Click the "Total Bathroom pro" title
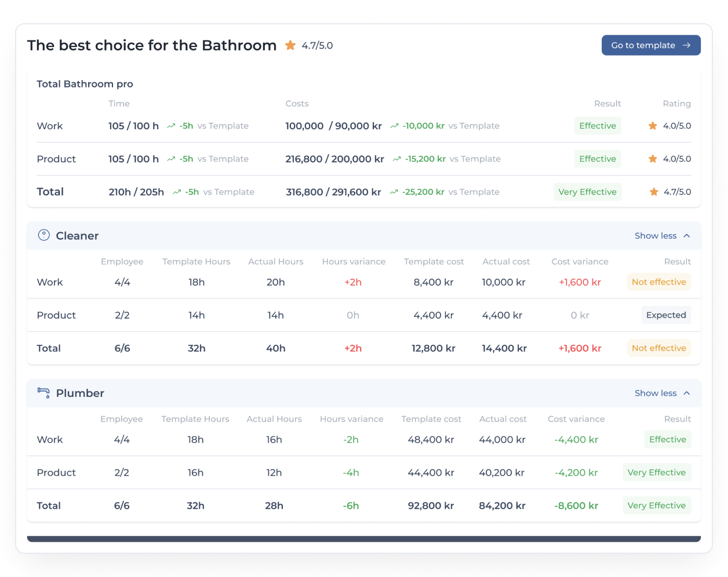728x577 pixels. (85, 84)
